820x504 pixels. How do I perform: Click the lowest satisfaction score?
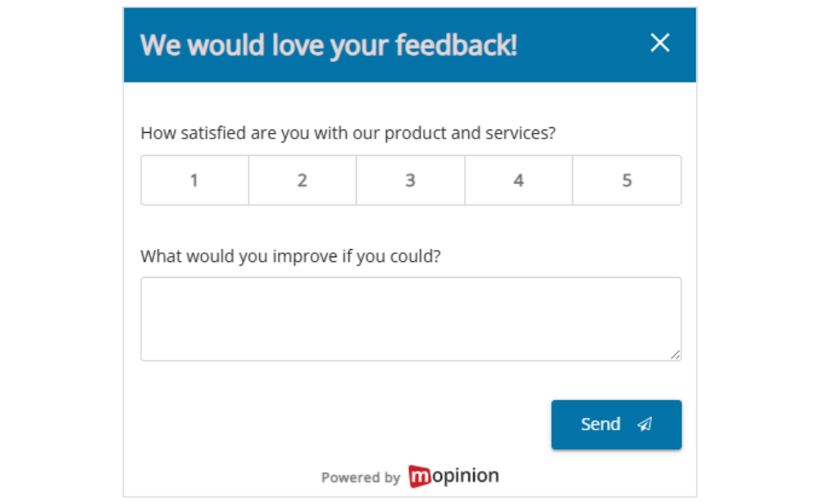click(194, 180)
